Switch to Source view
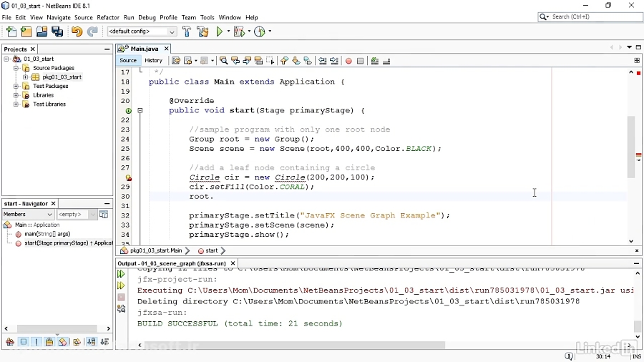The width and height of the screenshot is (644, 362). click(x=128, y=60)
